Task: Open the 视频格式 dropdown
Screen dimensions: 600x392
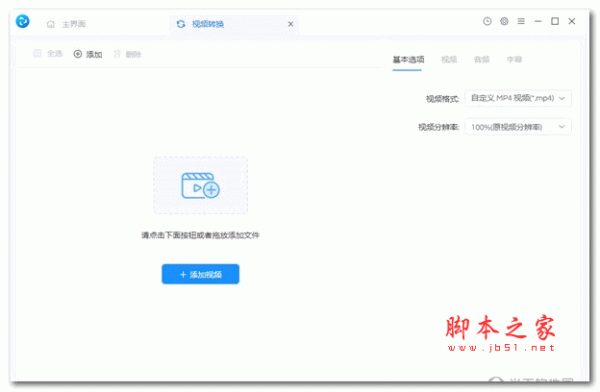Action: click(x=518, y=98)
